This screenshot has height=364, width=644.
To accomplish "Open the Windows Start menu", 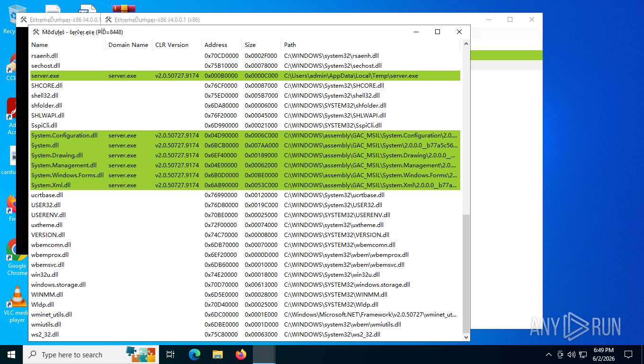I will [x=11, y=355].
